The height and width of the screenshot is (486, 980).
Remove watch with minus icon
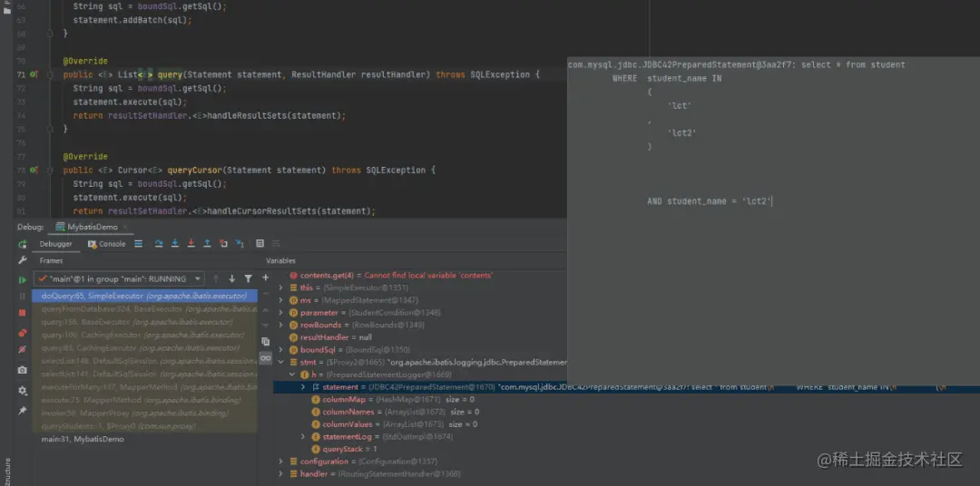tap(265, 293)
